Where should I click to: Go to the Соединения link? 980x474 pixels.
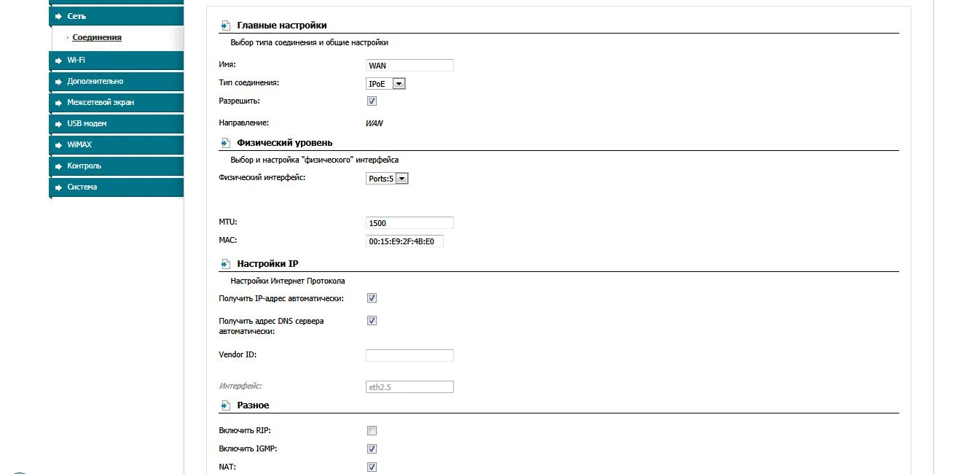[x=97, y=37]
